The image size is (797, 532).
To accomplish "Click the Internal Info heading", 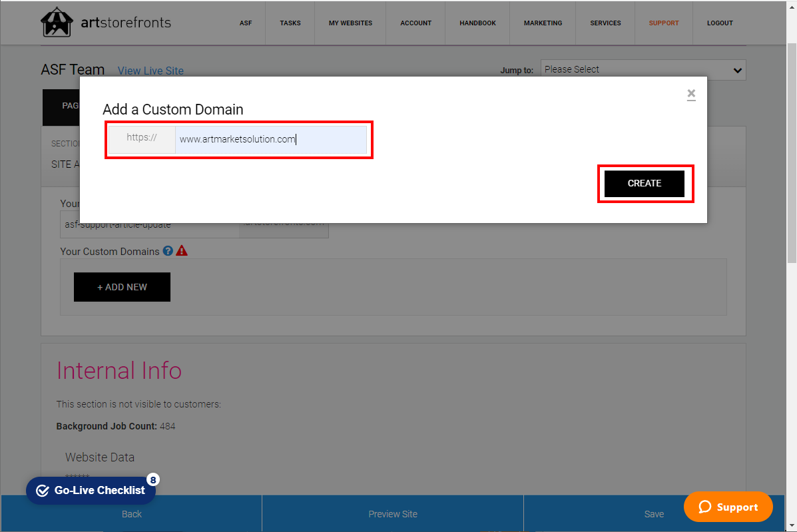I will click(x=119, y=370).
